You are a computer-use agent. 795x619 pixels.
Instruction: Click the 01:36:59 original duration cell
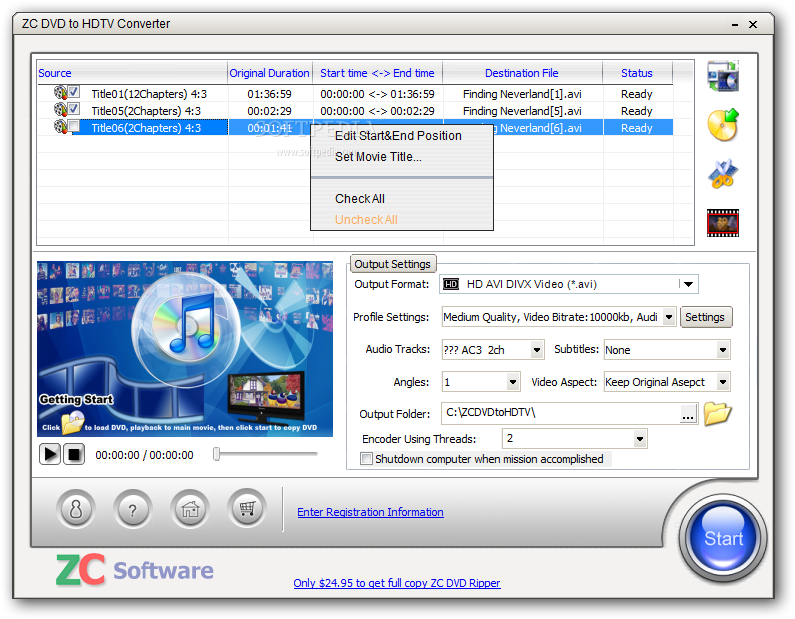269,94
